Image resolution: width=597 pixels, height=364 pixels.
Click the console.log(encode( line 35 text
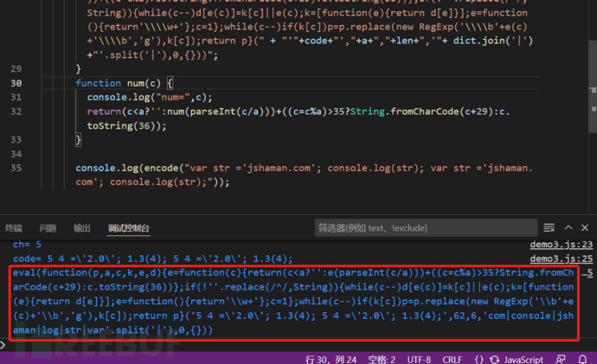point(304,175)
